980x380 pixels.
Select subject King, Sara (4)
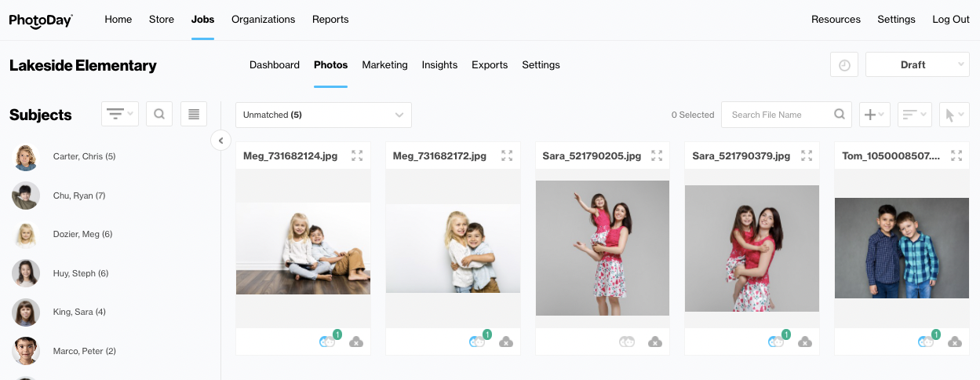point(79,312)
